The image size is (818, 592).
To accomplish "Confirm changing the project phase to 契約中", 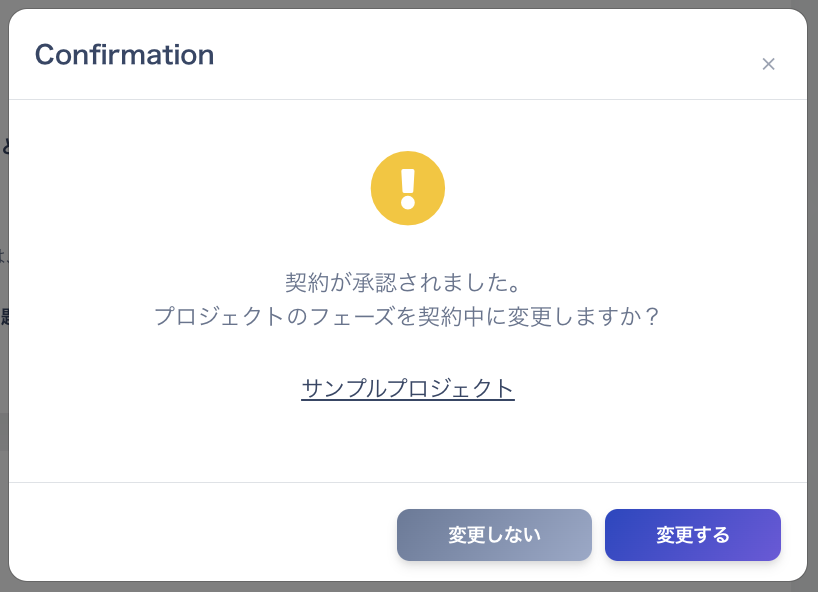I will tap(693, 535).
